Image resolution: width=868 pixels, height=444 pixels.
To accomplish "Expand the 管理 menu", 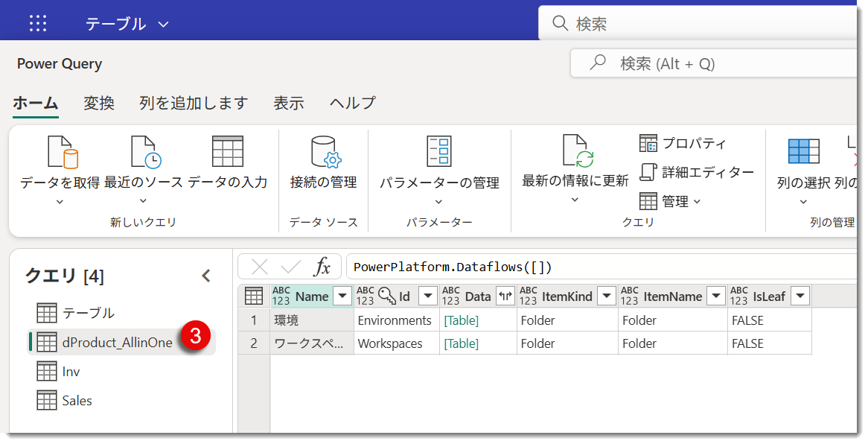I will point(671,201).
